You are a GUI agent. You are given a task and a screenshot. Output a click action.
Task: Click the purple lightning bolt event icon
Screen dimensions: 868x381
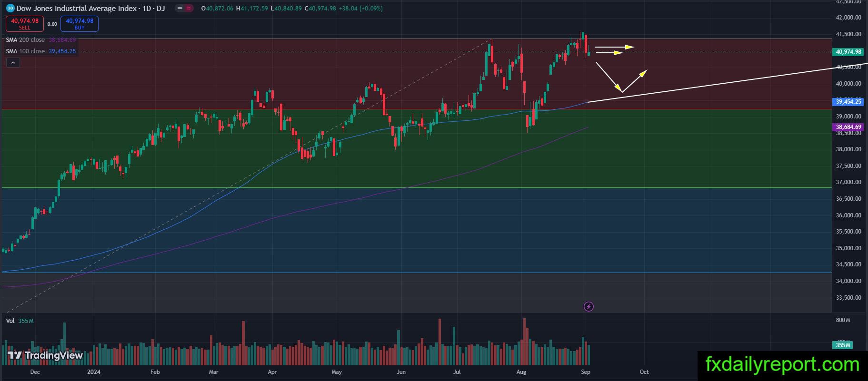coord(589,306)
